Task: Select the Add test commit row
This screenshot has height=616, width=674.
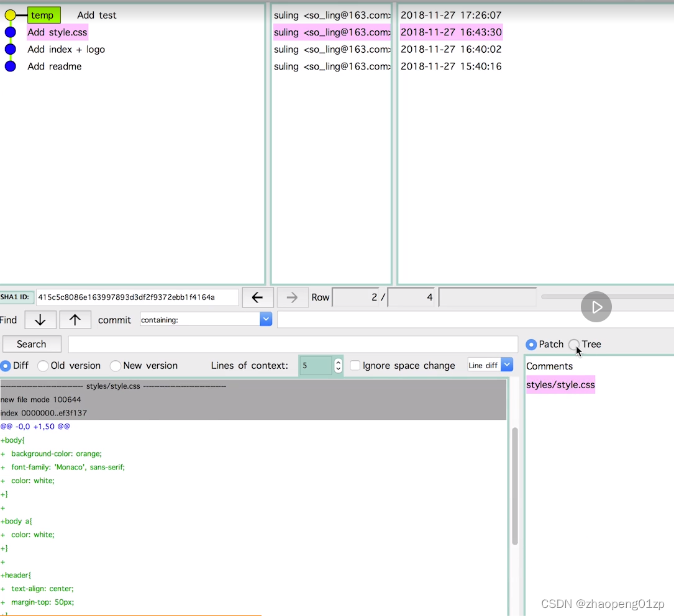Action: coord(97,16)
